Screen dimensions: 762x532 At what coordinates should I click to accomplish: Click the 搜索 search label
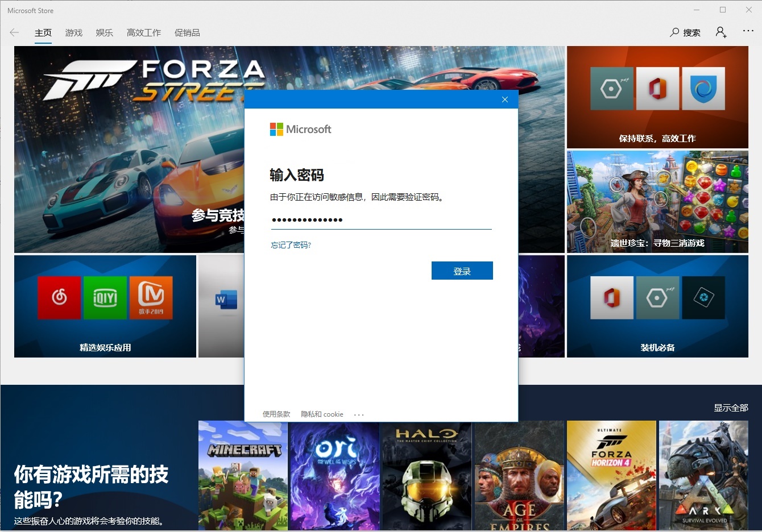coord(692,33)
